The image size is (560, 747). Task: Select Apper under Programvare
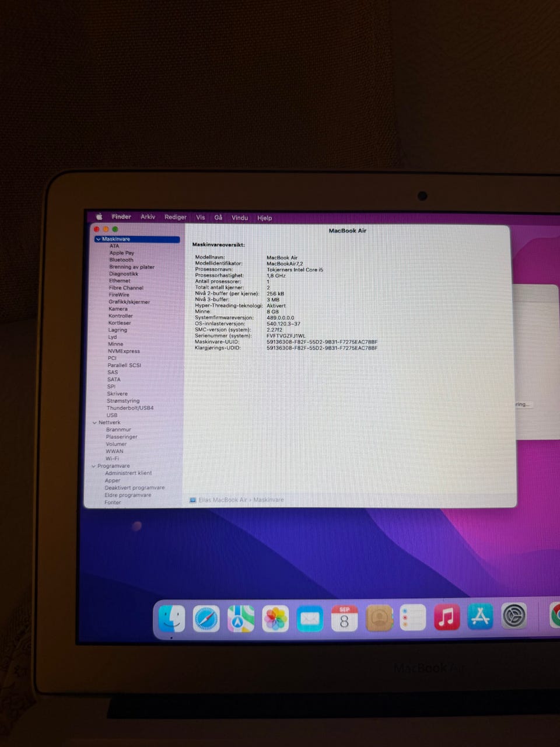[x=113, y=480]
